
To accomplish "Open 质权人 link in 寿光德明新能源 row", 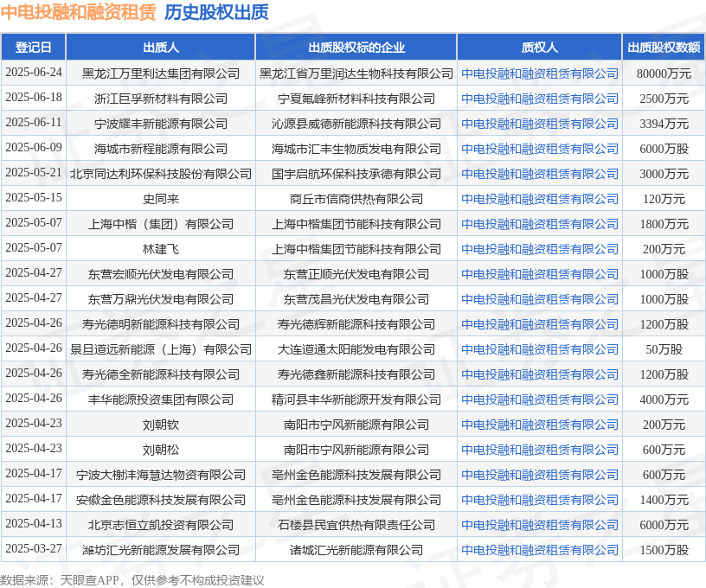I will [x=539, y=324].
